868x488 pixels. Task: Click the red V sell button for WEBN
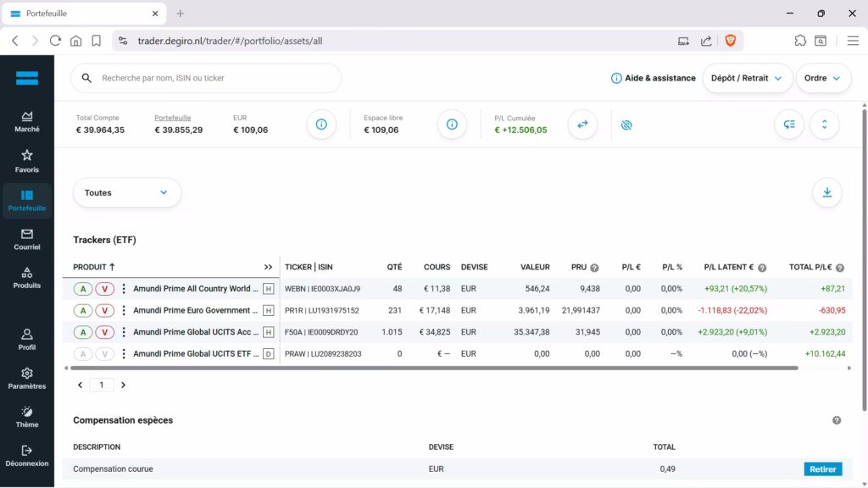pos(104,289)
